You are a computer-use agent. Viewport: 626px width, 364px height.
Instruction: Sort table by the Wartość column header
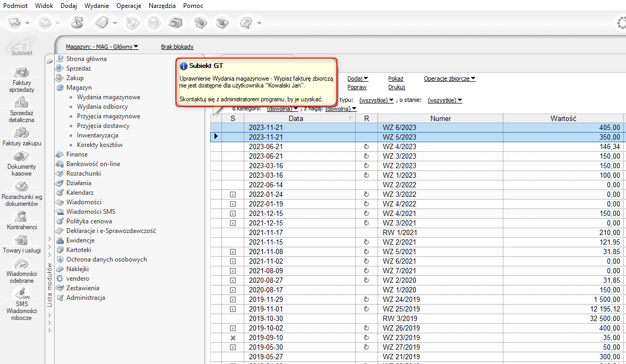tap(563, 118)
